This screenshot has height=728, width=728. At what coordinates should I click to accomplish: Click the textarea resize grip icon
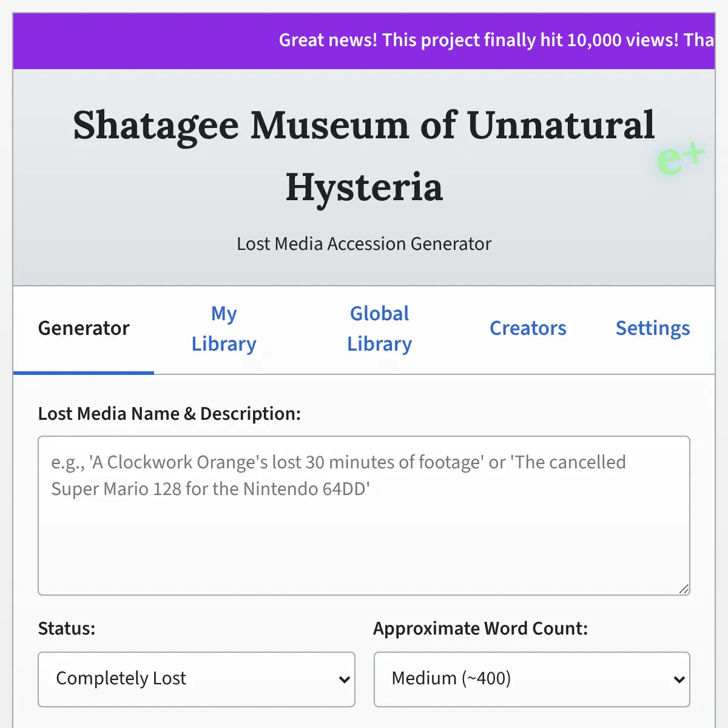pyautogui.click(x=684, y=588)
